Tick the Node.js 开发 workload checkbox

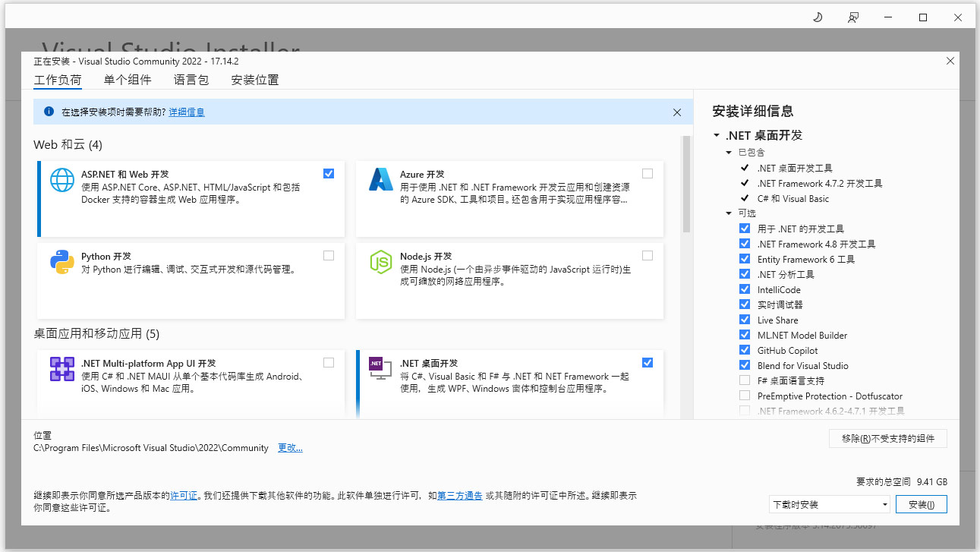(x=648, y=256)
